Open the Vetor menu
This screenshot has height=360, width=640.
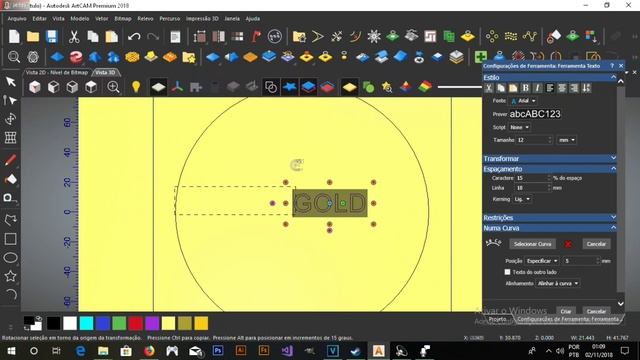click(102, 19)
